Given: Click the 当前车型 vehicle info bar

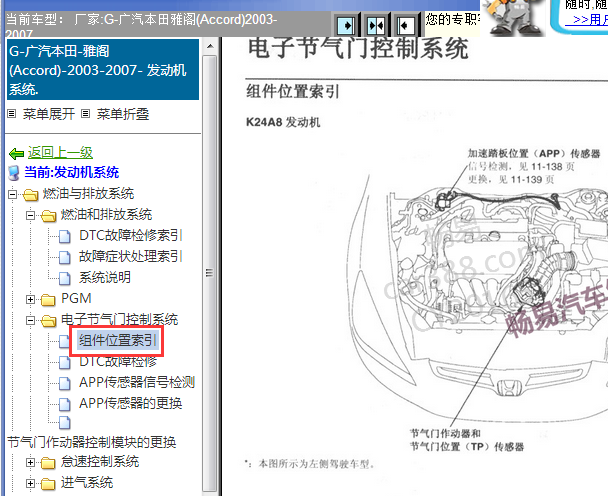Looking at the screenshot, I should pos(167,24).
